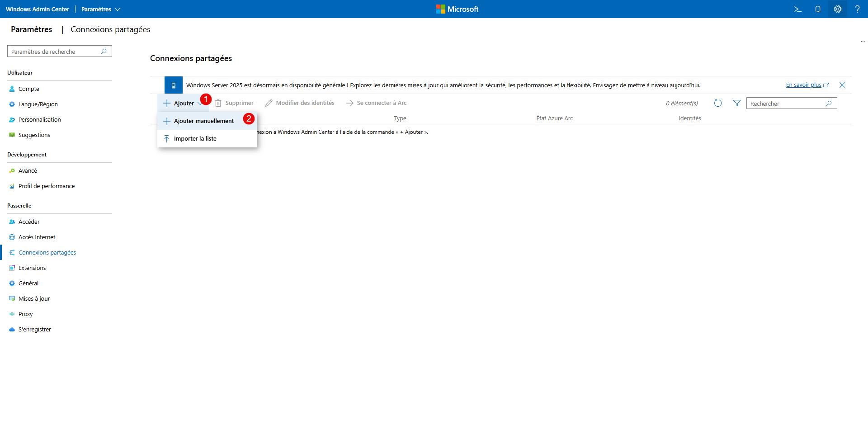Image resolution: width=868 pixels, height=430 pixels.
Task: Open the PowerShell console icon
Action: point(797,9)
